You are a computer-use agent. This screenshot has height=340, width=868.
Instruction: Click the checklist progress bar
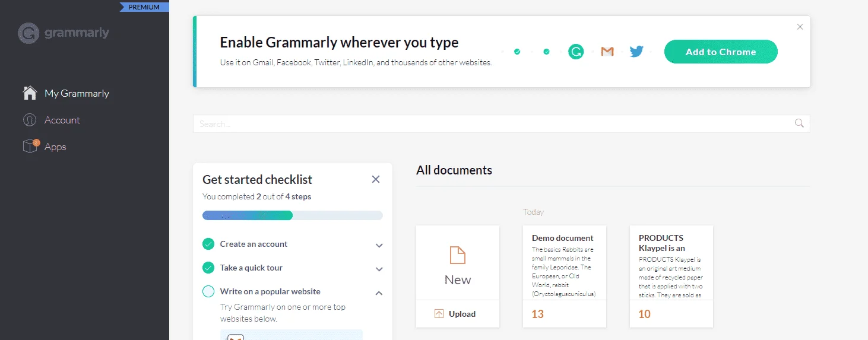pyautogui.click(x=293, y=215)
